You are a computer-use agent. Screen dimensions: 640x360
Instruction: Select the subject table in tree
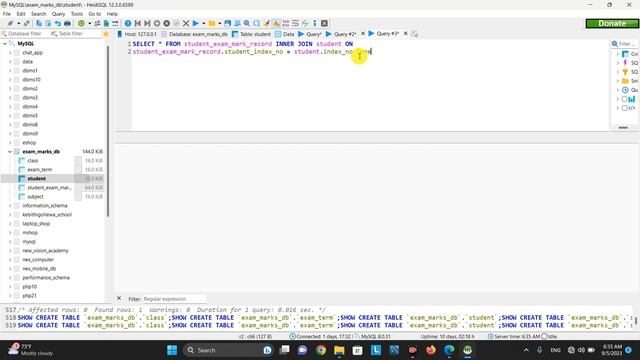[x=36, y=196]
